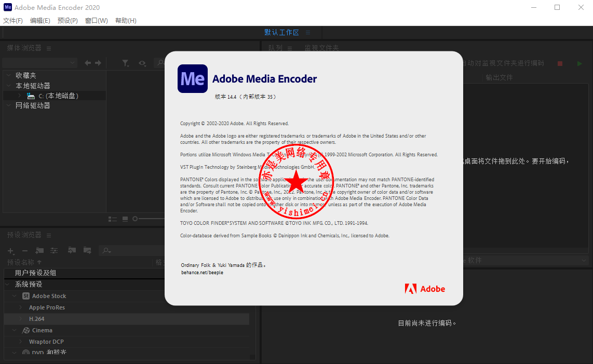
Task: Collapse the 系统预设 group
Action: [7, 284]
